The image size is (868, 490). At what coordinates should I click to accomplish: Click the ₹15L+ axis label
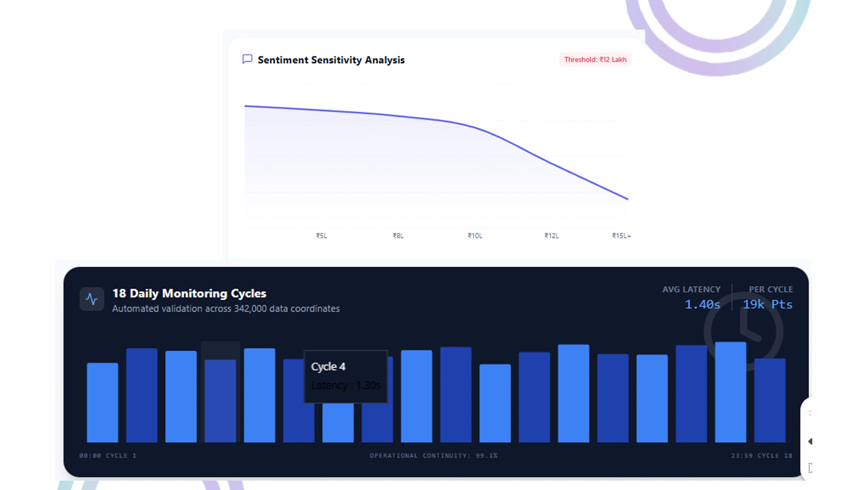coord(621,236)
